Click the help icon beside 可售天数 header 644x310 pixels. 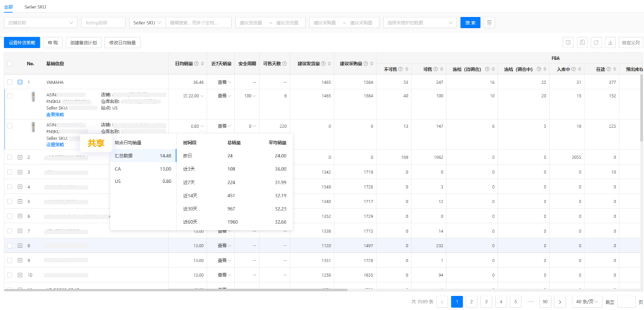284,63
